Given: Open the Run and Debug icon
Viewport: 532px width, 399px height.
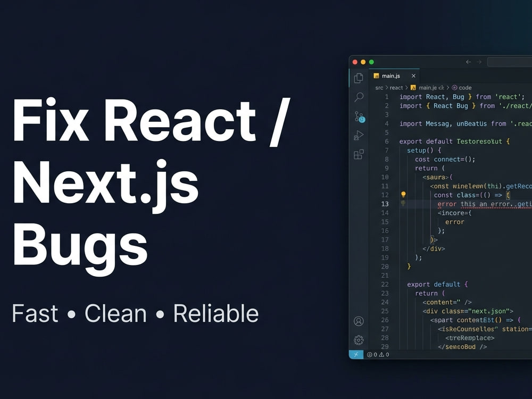Looking at the screenshot, I should click(x=359, y=136).
